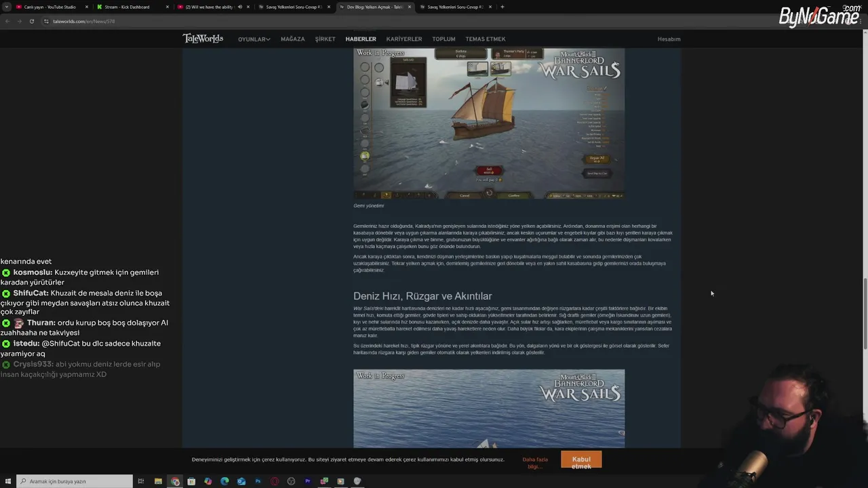Click the 'Gemi yönetimi' image caption
Image resolution: width=868 pixels, height=488 pixels.
(x=368, y=205)
